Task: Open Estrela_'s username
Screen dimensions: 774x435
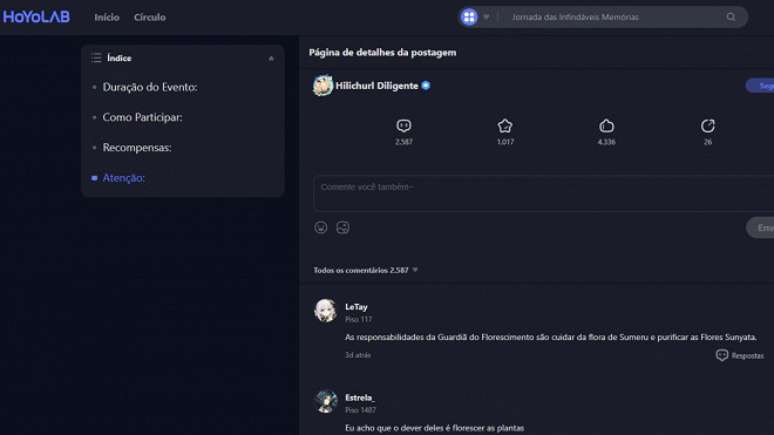Action: [x=360, y=397]
